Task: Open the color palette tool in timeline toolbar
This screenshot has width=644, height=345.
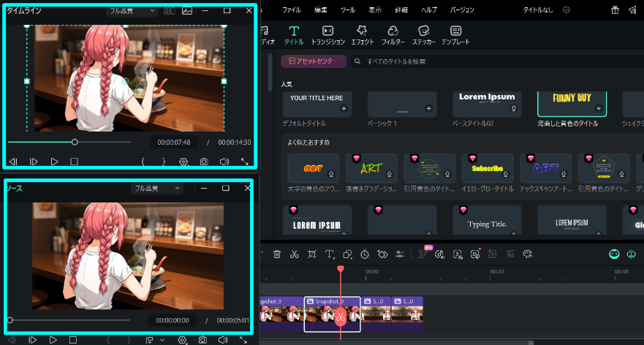Action: (x=528, y=254)
